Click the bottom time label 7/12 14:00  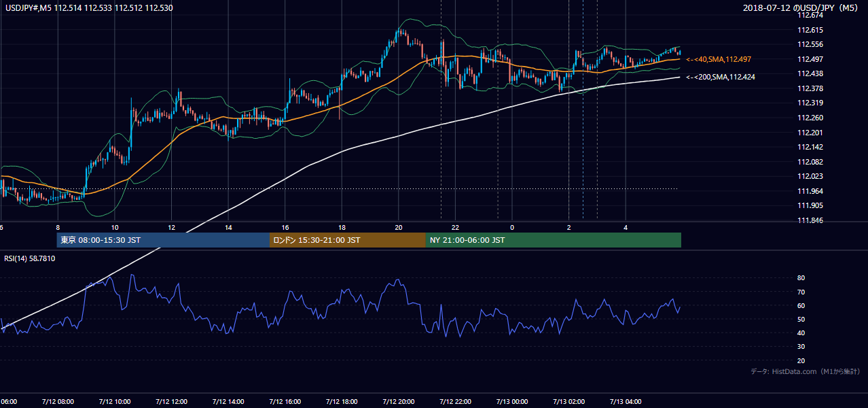coord(228,401)
